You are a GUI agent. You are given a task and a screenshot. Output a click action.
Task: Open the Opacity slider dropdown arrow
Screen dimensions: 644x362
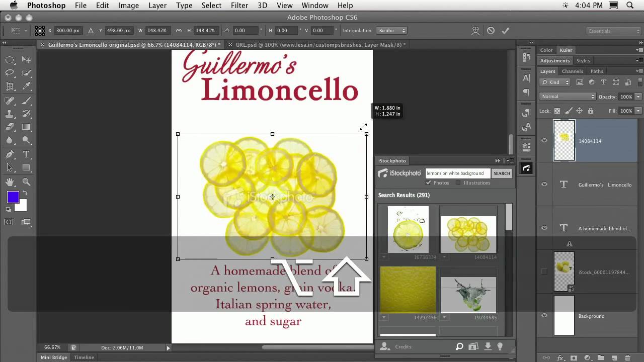click(x=638, y=97)
